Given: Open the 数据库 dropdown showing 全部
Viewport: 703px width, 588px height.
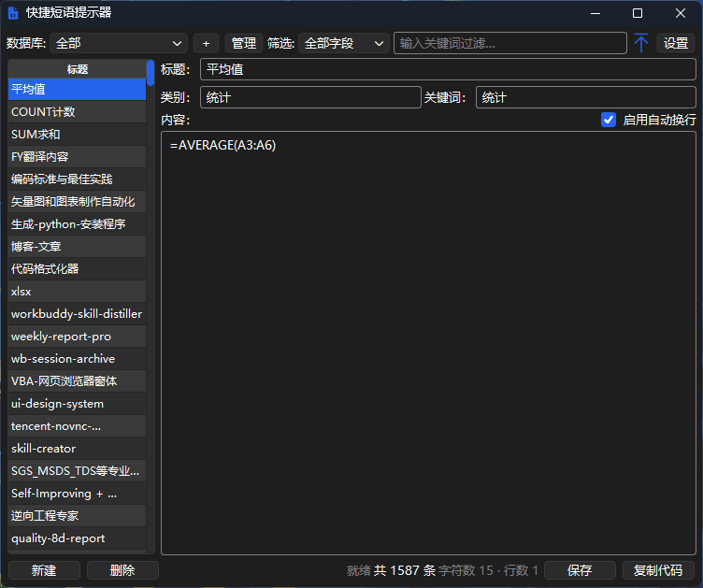Looking at the screenshot, I should click(x=119, y=44).
